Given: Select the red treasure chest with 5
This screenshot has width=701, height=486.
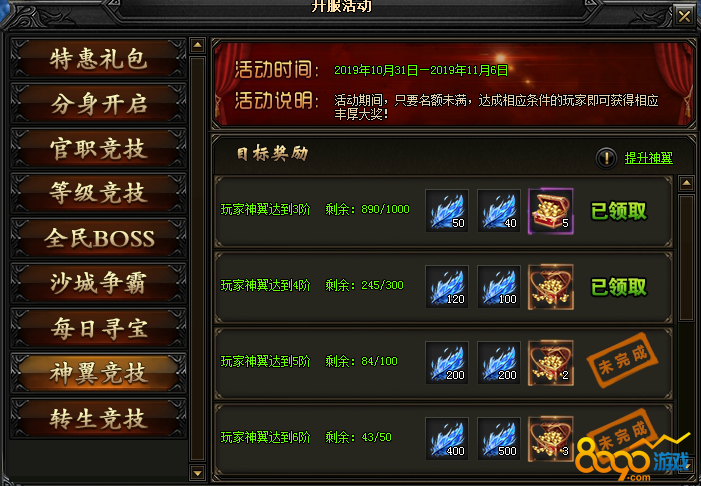Looking at the screenshot, I should click(x=551, y=211).
